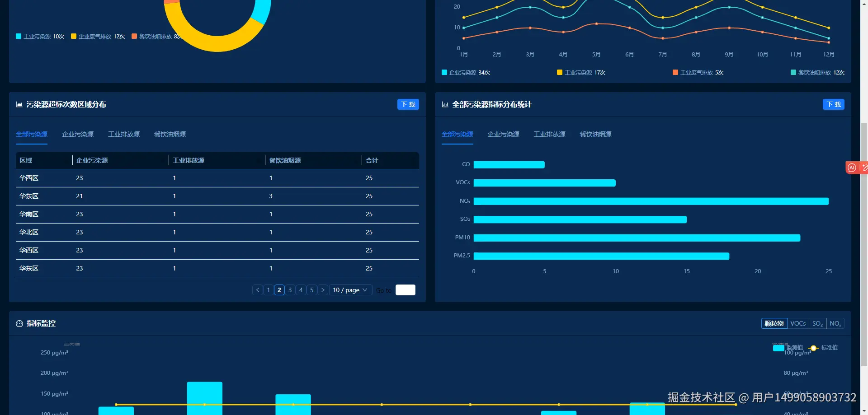This screenshot has height=415, width=868.
Task: Go to page 5 in pagination
Action: coord(312,290)
